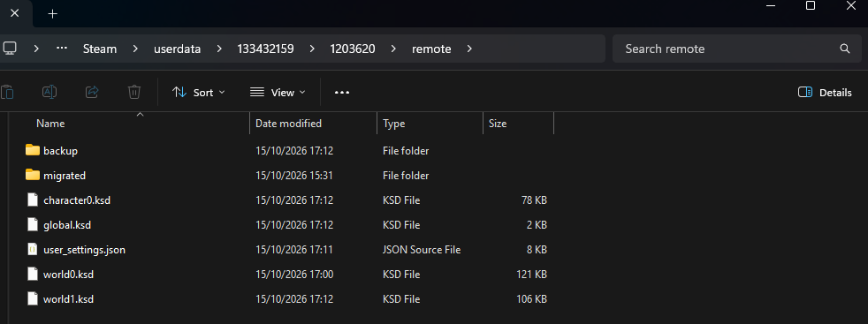Expand chevron between Steam and userdata

[135, 49]
